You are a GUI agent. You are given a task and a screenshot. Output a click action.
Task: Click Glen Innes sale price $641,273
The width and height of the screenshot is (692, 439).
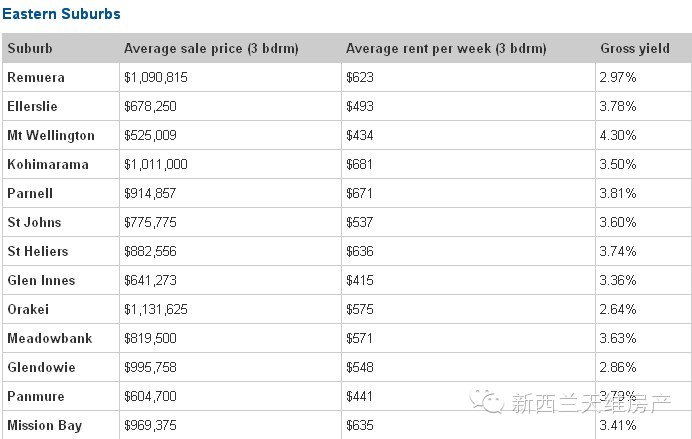150,280
